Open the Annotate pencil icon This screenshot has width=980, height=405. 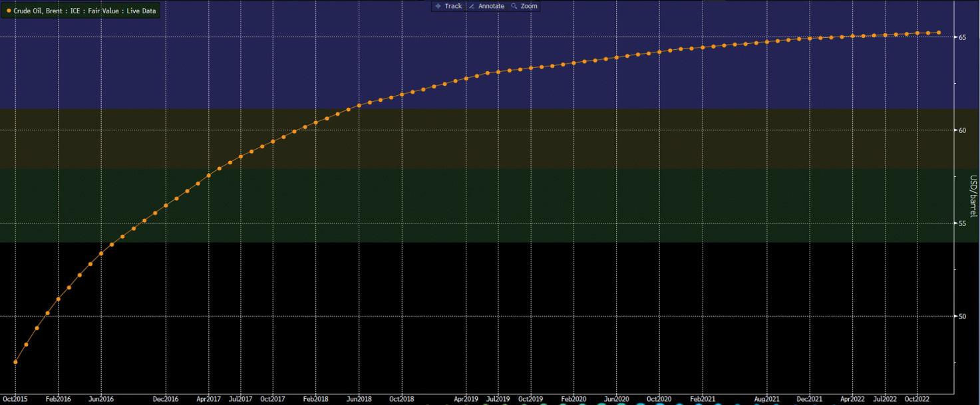(x=472, y=6)
